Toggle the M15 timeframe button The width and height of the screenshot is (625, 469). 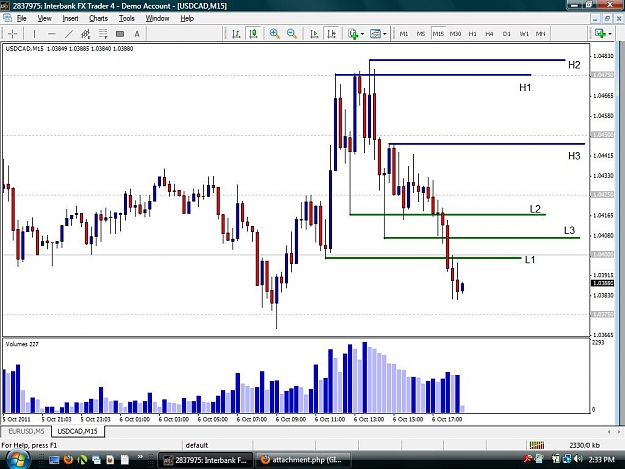coord(438,34)
